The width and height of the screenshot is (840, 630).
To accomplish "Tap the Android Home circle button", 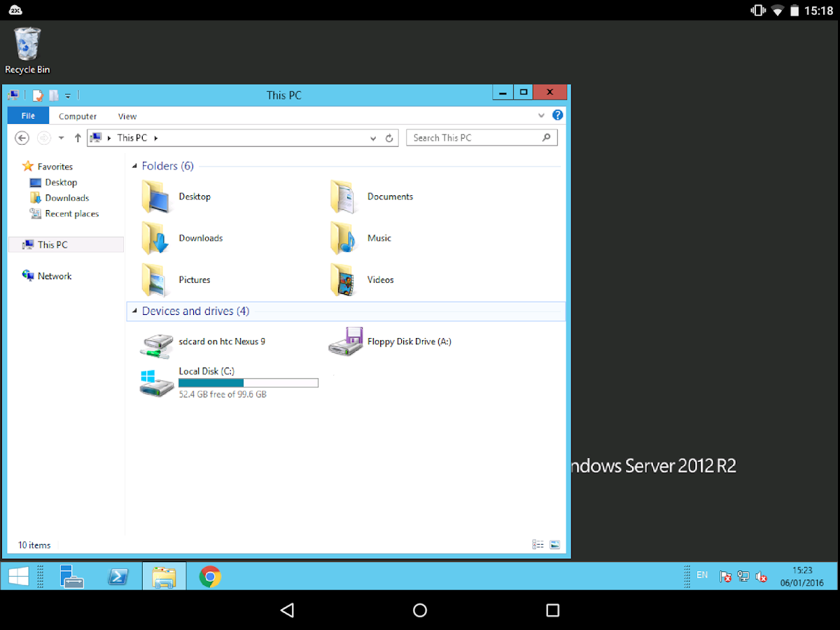I will click(x=420, y=610).
